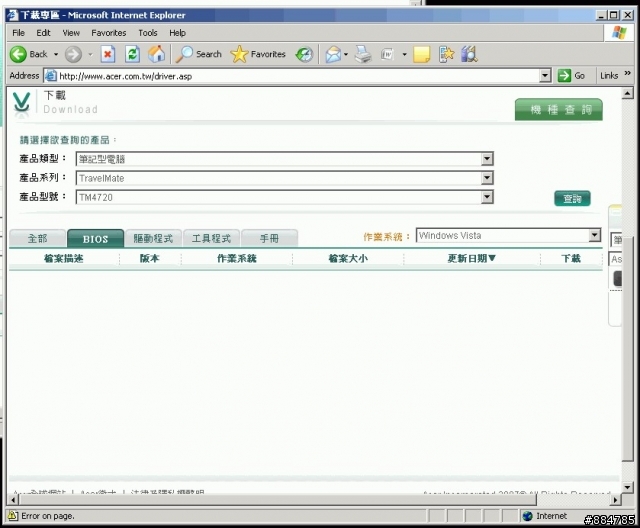Screen dimensions: 640x528
Task: Open the Tools menu
Action: (148, 33)
